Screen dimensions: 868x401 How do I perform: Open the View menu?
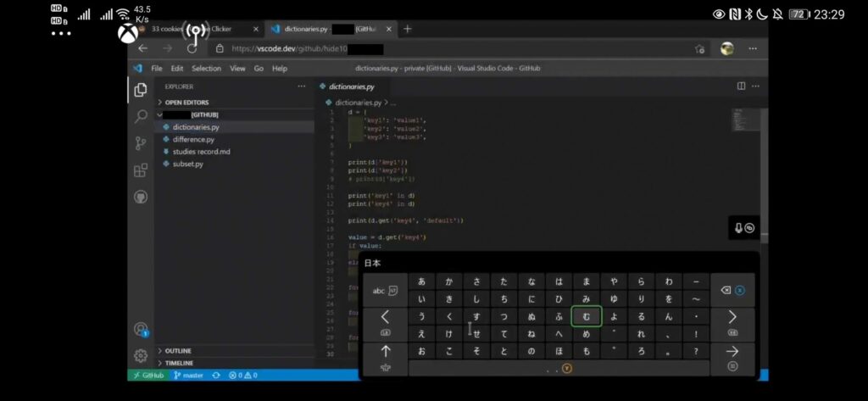coord(237,69)
